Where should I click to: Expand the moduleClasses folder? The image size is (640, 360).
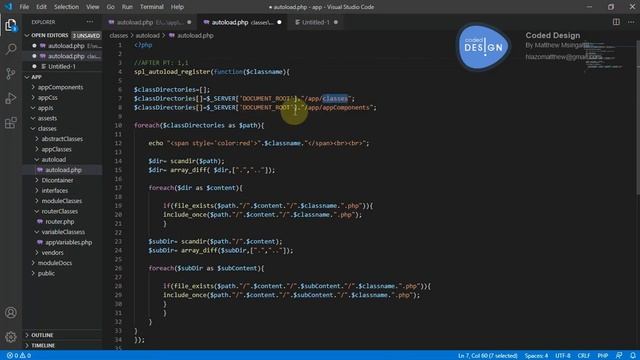pos(62,201)
